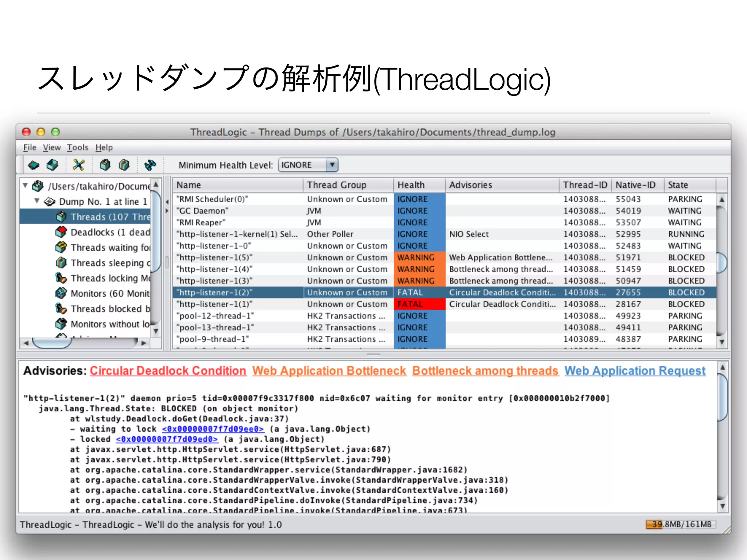Open the Tools menu
747x560 pixels.
78,148
